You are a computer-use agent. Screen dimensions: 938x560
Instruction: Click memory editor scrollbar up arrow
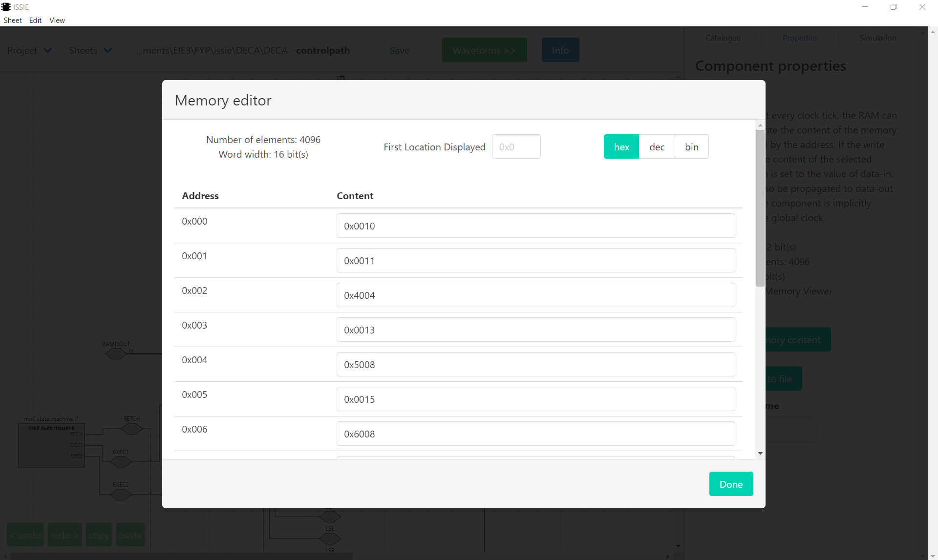coord(760,125)
